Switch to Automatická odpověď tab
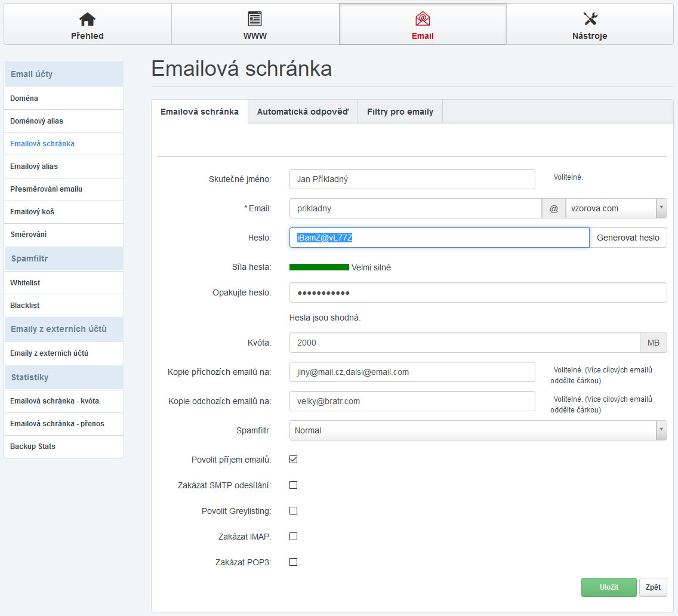 [x=303, y=112]
